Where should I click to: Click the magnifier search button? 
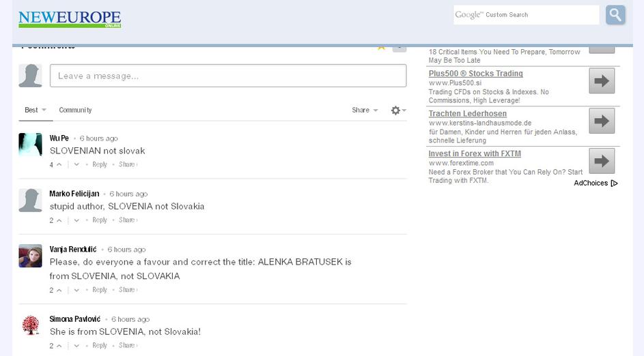[615, 15]
